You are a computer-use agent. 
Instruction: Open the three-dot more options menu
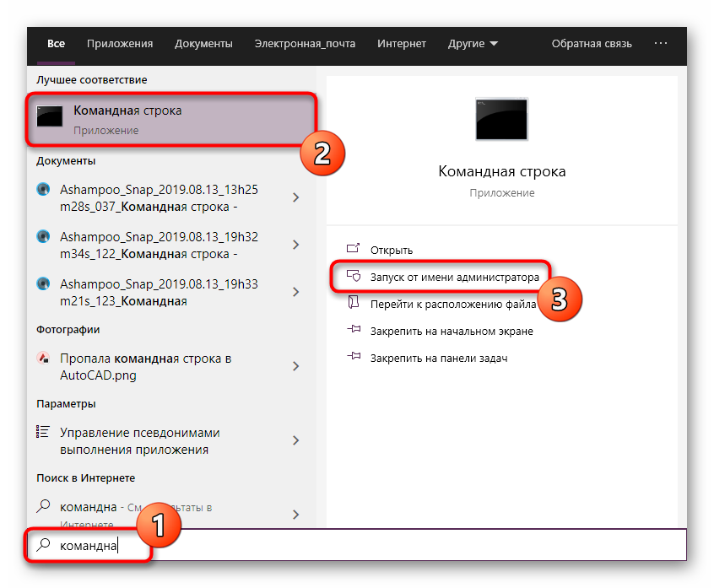(661, 43)
